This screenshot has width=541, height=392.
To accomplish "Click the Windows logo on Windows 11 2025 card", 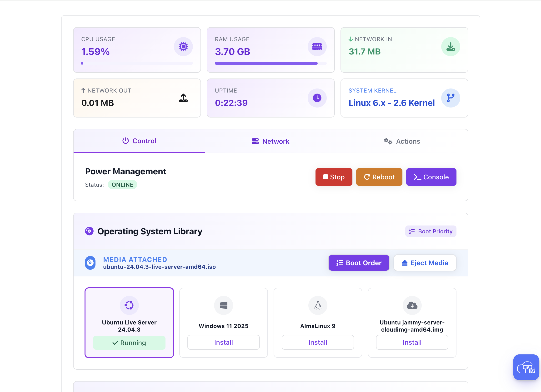I will click(223, 305).
